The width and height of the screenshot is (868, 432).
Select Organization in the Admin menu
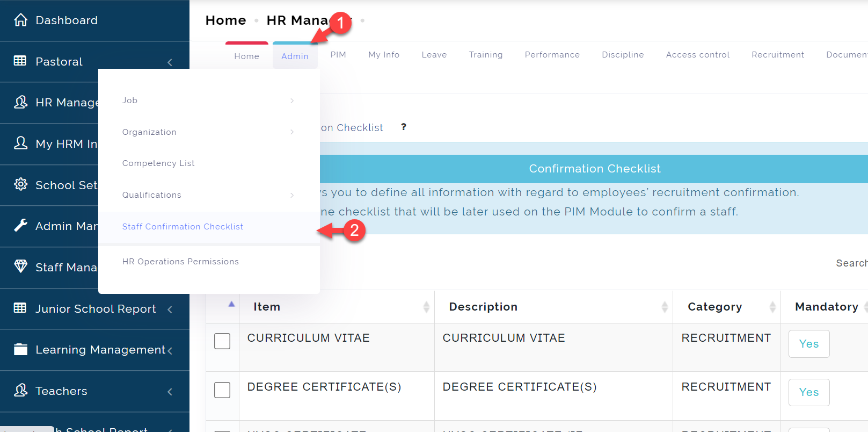pyautogui.click(x=209, y=132)
